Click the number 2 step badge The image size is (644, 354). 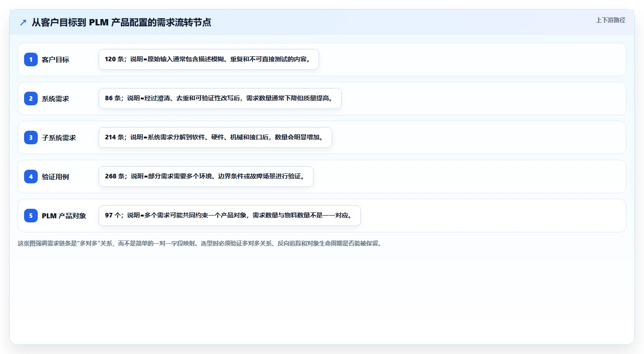click(x=31, y=98)
